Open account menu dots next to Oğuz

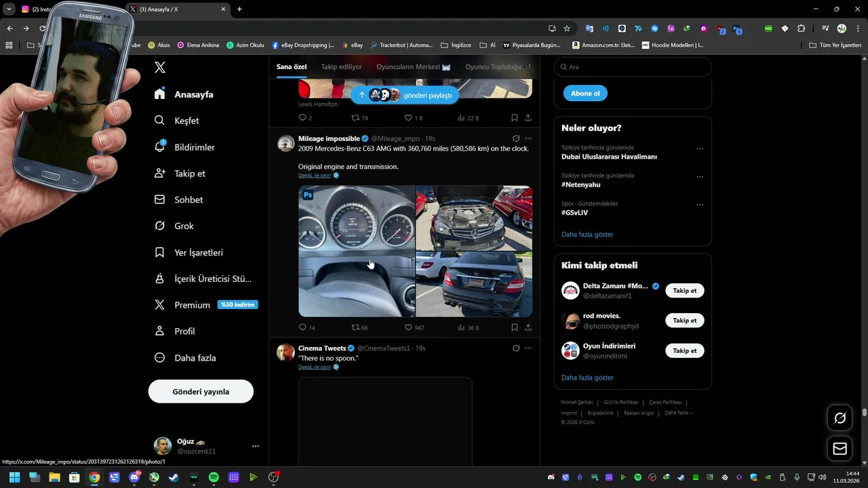(x=256, y=446)
